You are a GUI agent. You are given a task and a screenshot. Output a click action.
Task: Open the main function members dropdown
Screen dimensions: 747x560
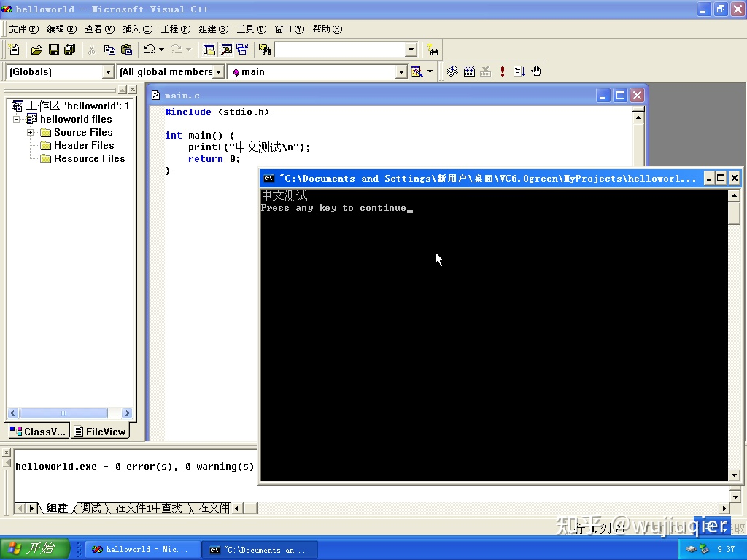pos(402,72)
